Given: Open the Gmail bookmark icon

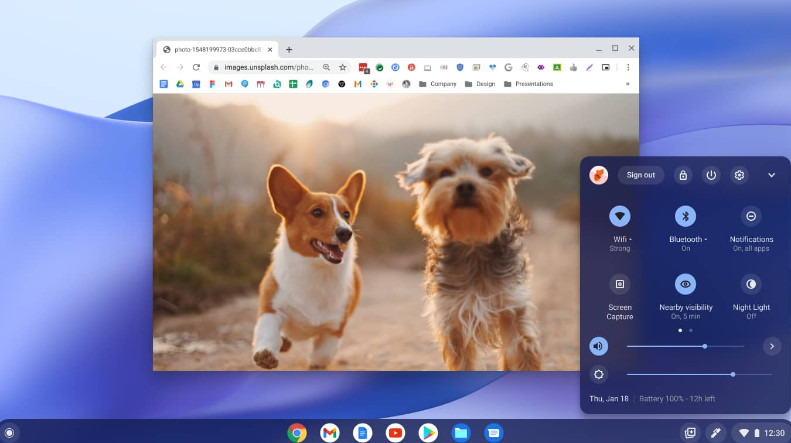Looking at the screenshot, I should point(229,84).
